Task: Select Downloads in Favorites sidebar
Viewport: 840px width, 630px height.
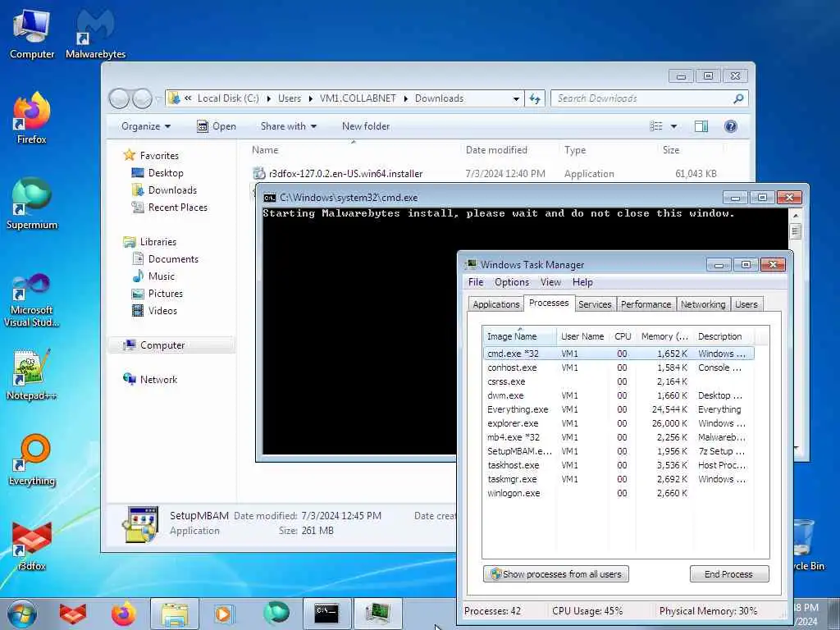Action: 172,190
